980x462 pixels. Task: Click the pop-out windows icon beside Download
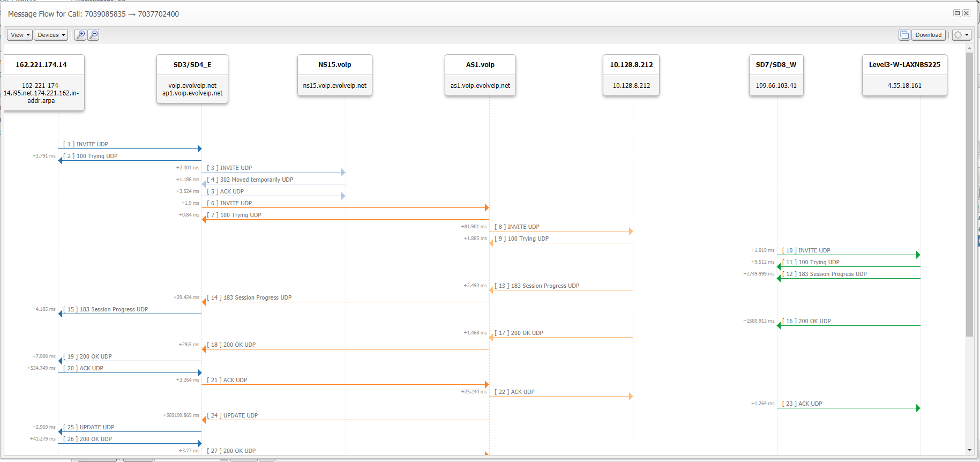904,35
